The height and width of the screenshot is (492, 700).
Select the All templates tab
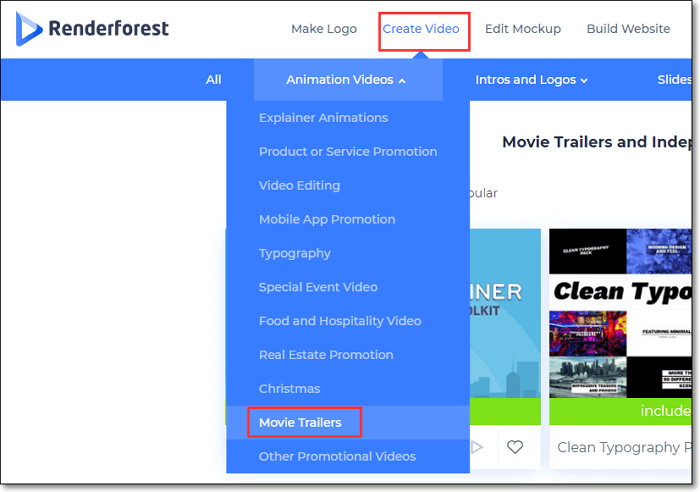pos(213,80)
